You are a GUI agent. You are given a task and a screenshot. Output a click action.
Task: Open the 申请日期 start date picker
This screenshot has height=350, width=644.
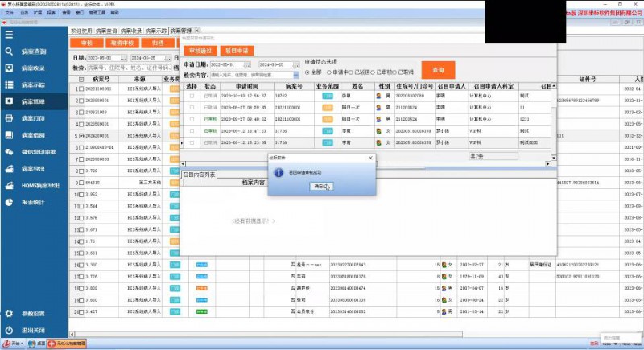(x=249, y=64)
